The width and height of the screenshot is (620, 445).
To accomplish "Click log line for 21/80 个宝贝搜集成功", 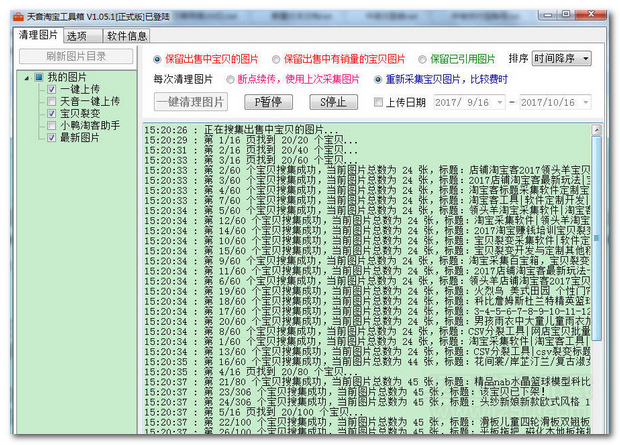I will point(367,382).
